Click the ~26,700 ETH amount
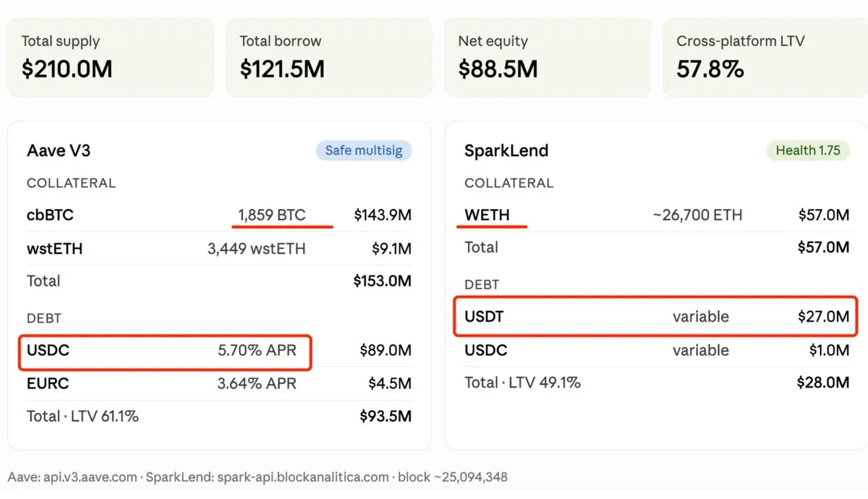Screen dimensions: 868x499 [x=697, y=215]
